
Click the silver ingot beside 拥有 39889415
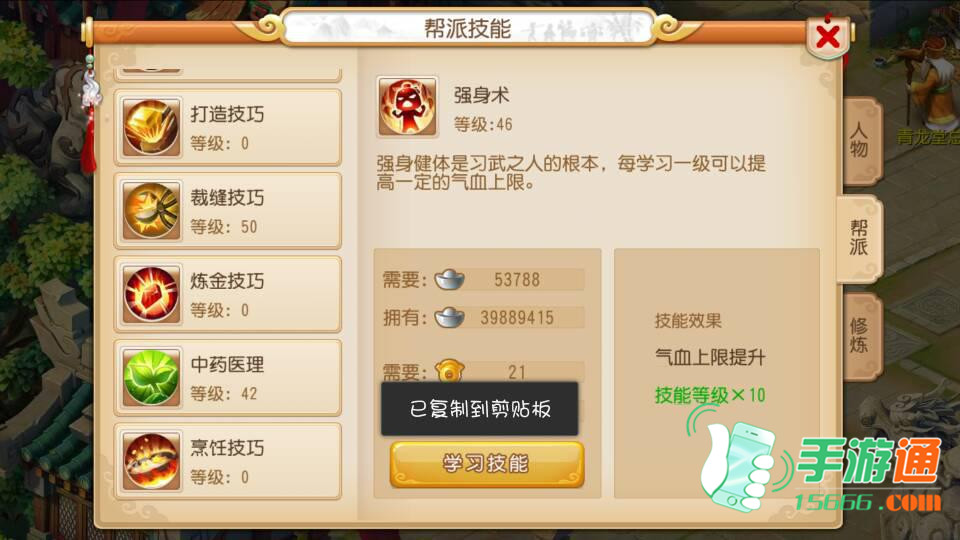pos(449,317)
